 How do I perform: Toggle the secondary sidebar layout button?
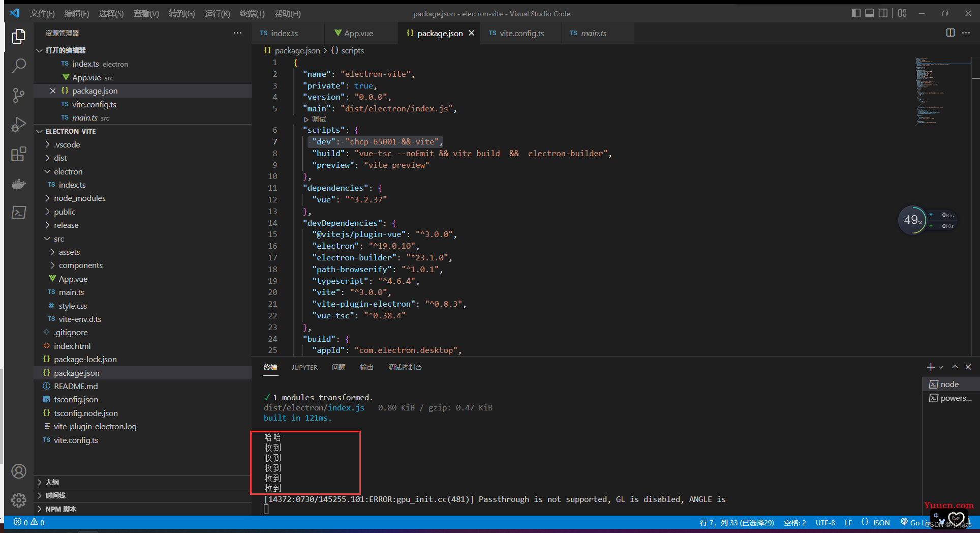click(883, 13)
